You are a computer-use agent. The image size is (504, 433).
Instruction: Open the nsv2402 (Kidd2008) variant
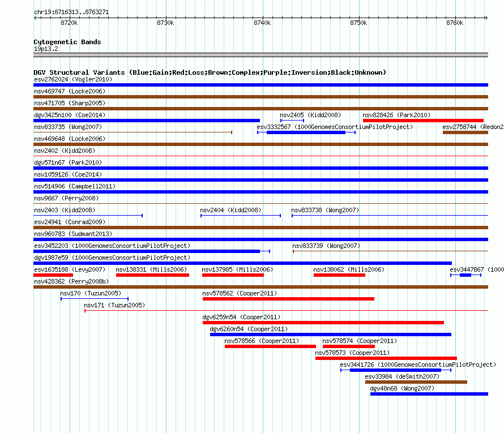click(260, 156)
